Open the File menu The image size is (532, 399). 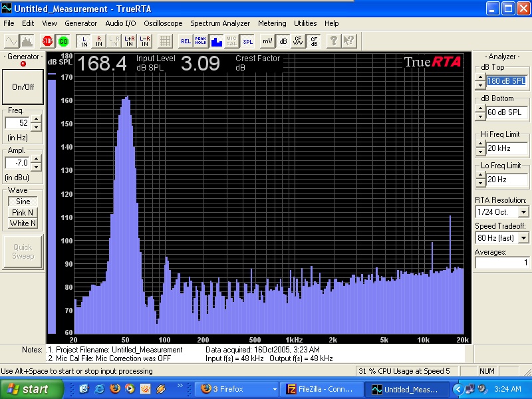[x=9, y=23]
